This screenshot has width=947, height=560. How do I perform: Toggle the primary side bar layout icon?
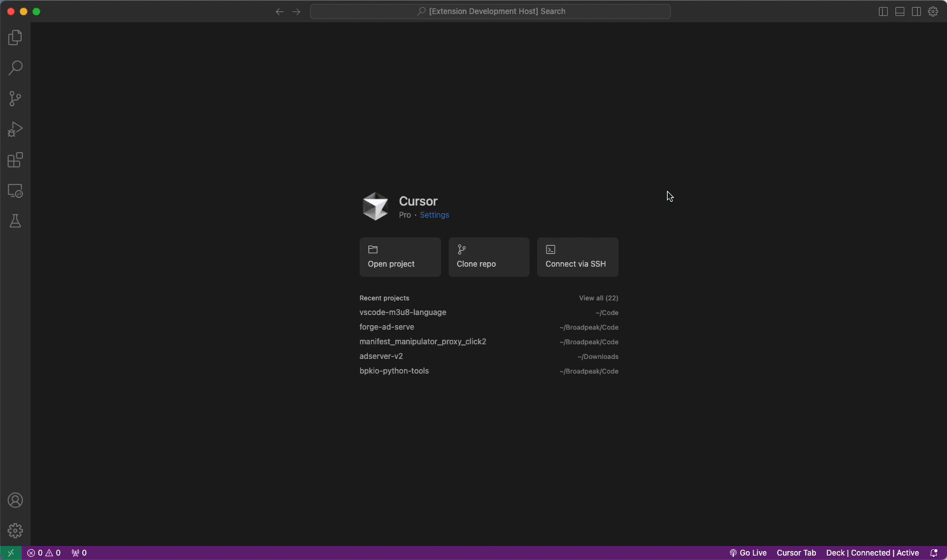[883, 11]
